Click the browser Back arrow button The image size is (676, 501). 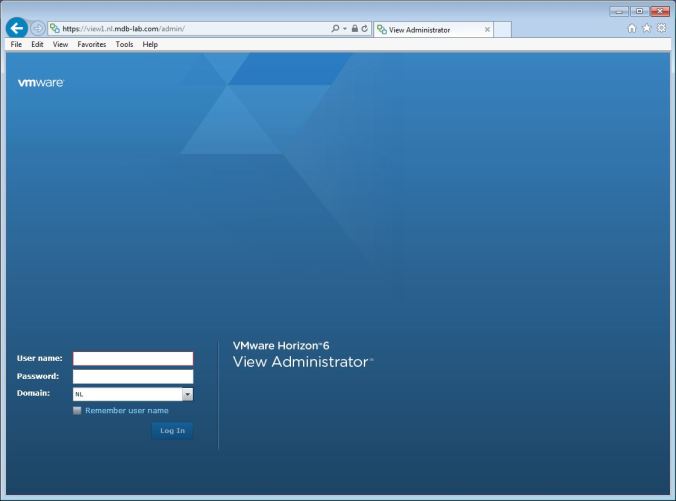pos(16,29)
